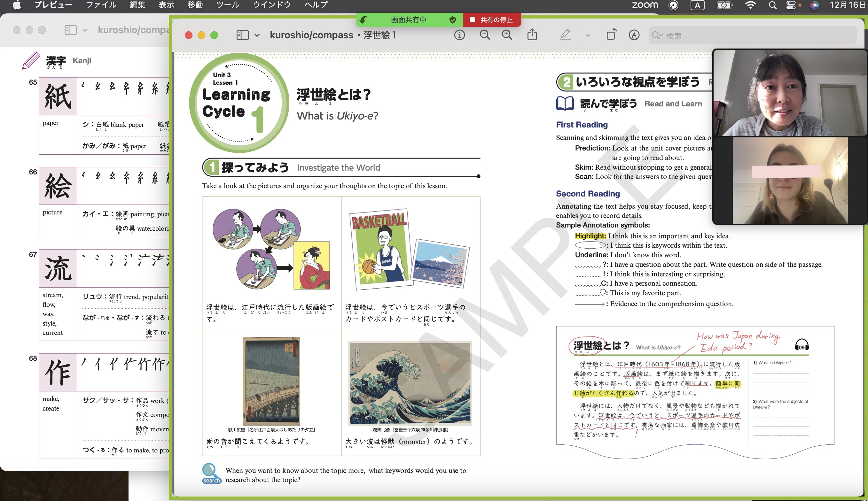The image size is (868, 501).
Task: Click the 絵 kanji cell in background window
Action: (x=58, y=186)
